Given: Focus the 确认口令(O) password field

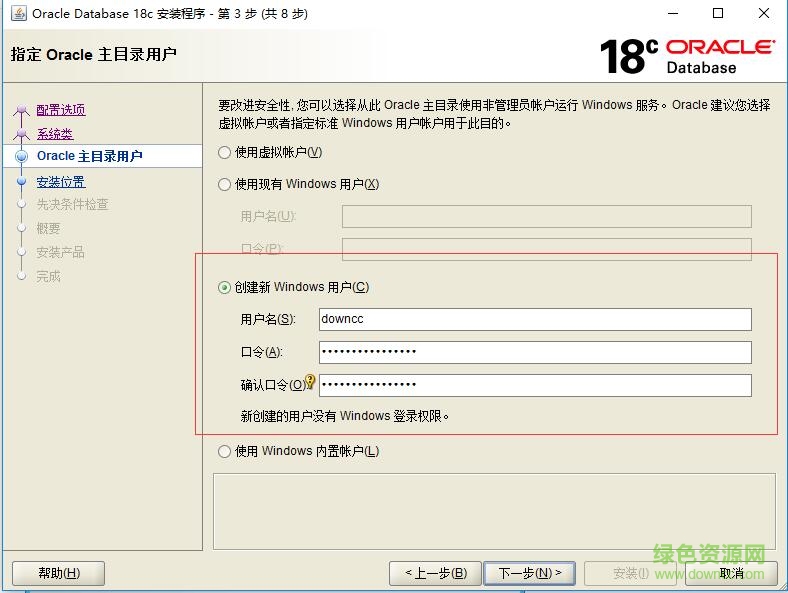Looking at the screenshot, I should click(x=535, y=385).
